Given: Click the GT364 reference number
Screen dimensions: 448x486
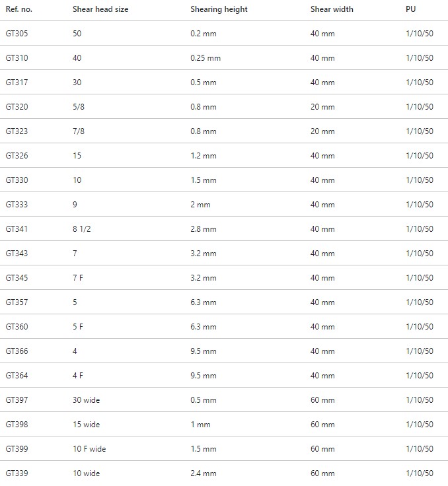Looking at the screenshot, I should coord(17,376).
